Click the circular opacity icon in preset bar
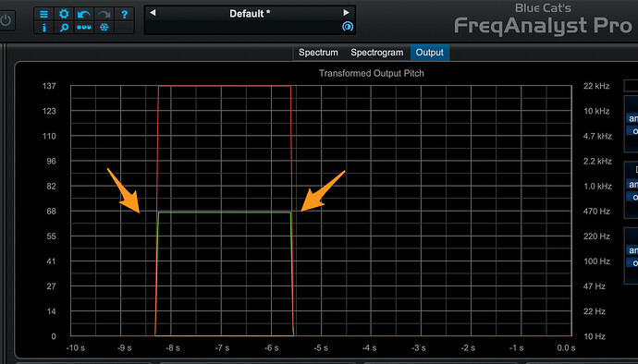The image size is (638, 364). [x=348, y=27]
